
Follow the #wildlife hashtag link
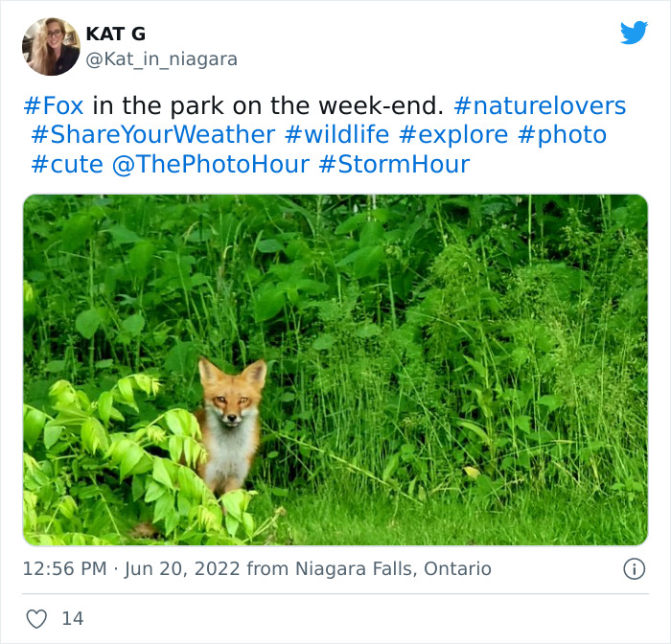coord(336,135)
